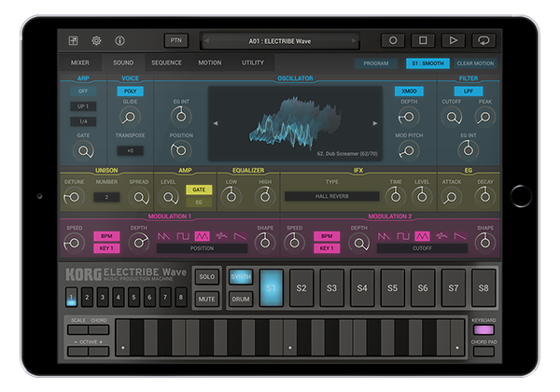Toggle BPM sync in Modulation 1
560x392 pixels.
106,236
